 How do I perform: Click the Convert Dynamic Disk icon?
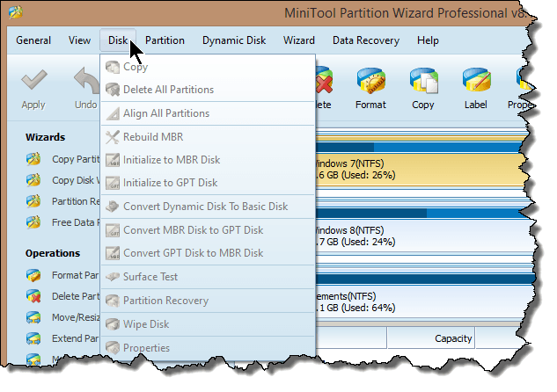point(113,207)
